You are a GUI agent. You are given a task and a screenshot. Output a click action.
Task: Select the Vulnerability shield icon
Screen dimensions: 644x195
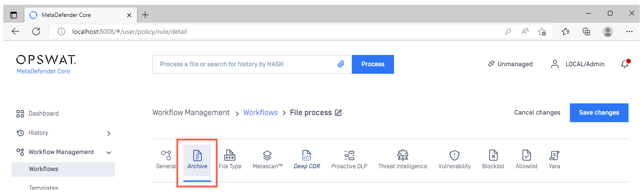click(455, 155)
